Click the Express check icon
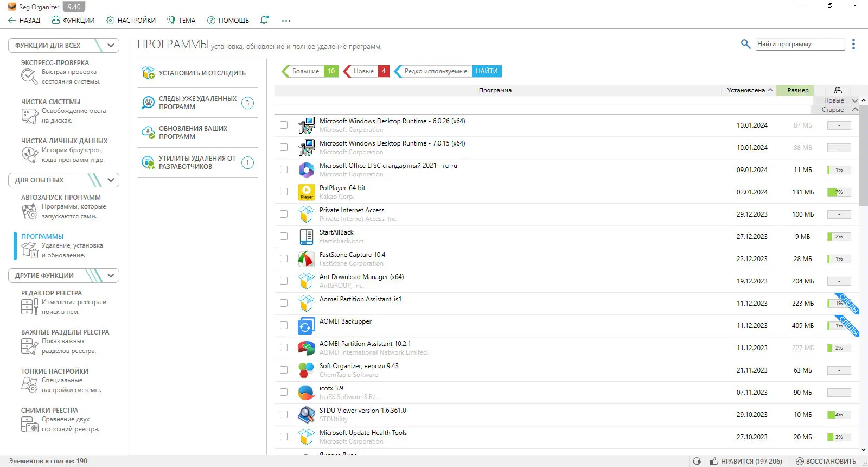 pyautogui.click(x=29, y=77)
